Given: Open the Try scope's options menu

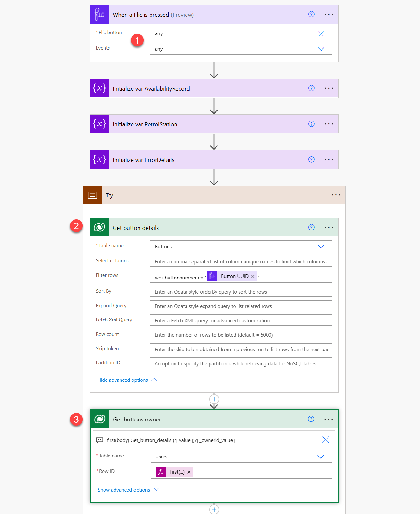Looking at the screenshot, I should [336, 195].
